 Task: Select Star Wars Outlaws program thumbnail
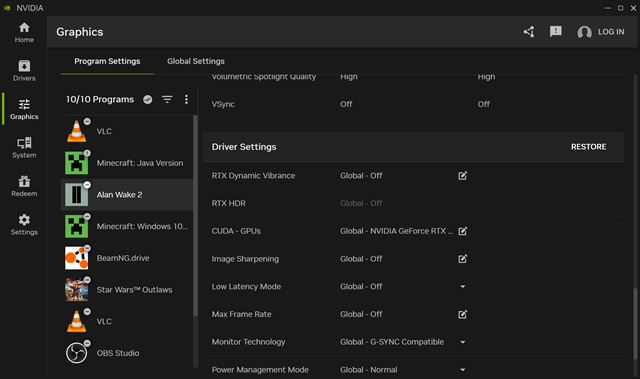click(76, 290)
